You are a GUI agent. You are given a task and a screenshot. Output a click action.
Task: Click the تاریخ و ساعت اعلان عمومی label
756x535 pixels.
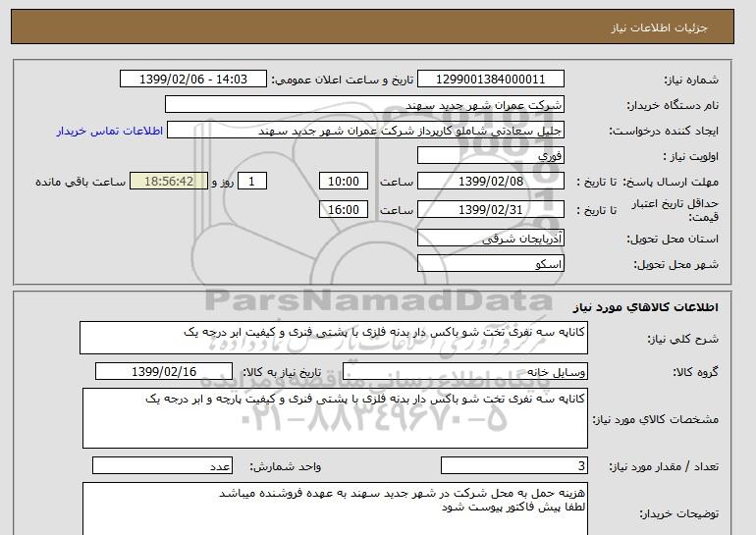pyautogui.click(x=343, y=80)
